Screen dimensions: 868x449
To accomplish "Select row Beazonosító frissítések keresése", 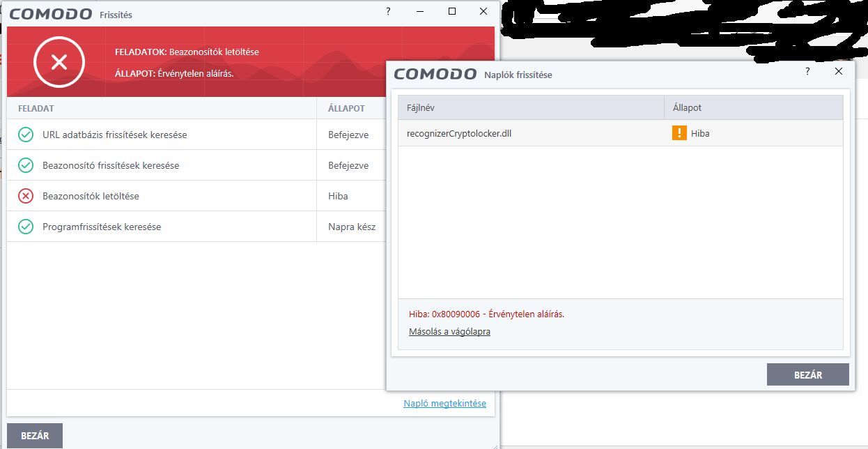I will coord(196,165).
